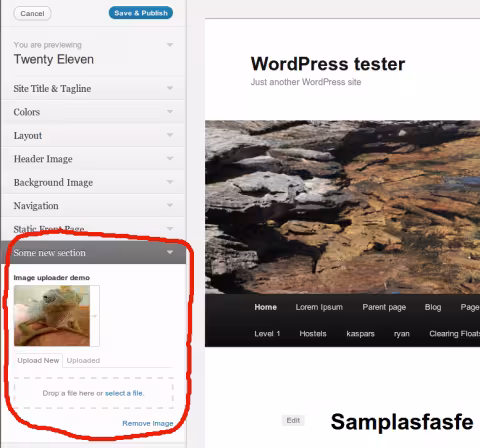Open the Layout section arrow
This screenshot has height=448, width=480.
pos(170,135)
